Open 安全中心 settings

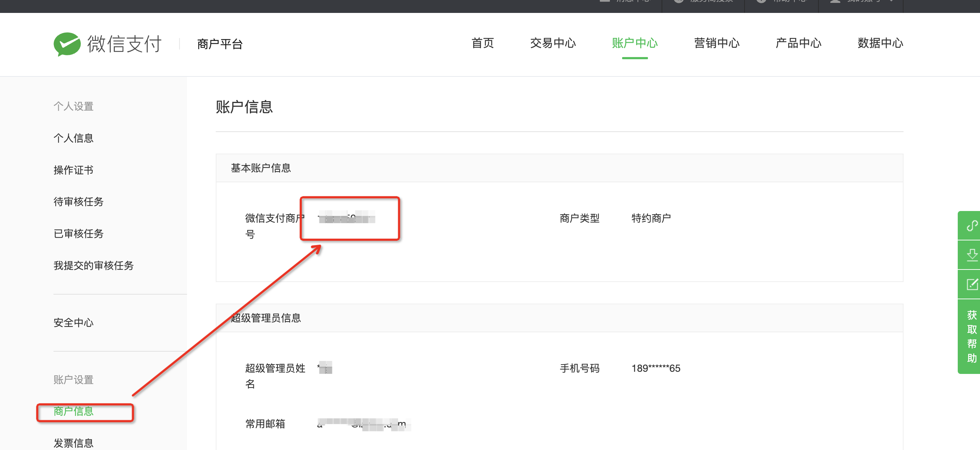click(74, 322)
